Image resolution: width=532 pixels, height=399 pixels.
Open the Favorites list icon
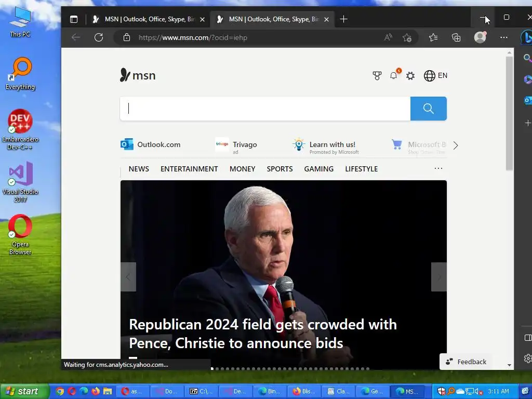(433, 37)
